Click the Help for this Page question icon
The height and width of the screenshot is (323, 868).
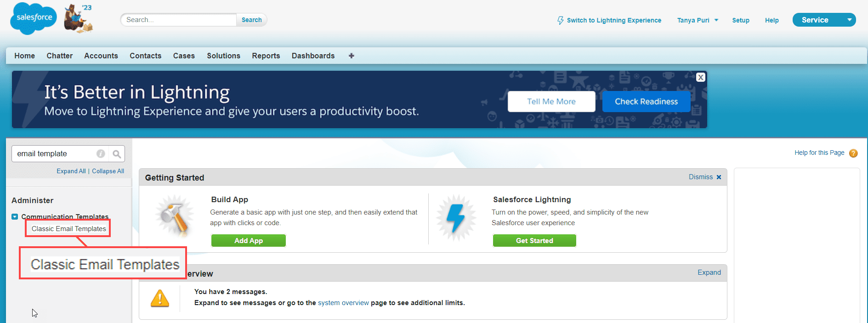(853, 153)
